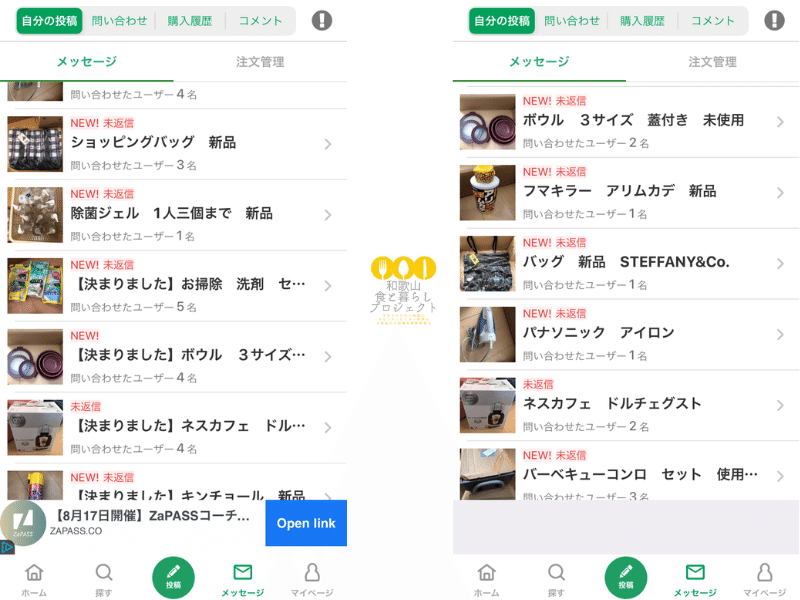Open コメント filter on right screen
Image resolution: width=800 pixels, height=600 pixels.
pos(713,21)
